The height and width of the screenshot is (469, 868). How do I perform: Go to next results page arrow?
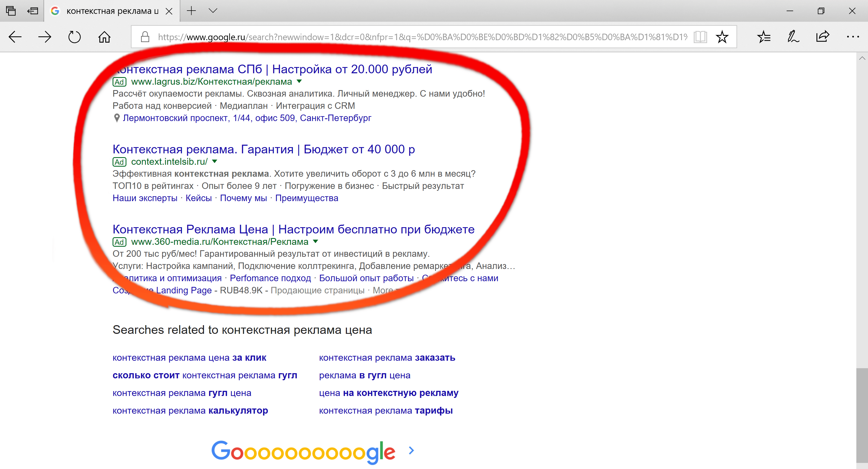pyautogui.click(x=411, y=451)
